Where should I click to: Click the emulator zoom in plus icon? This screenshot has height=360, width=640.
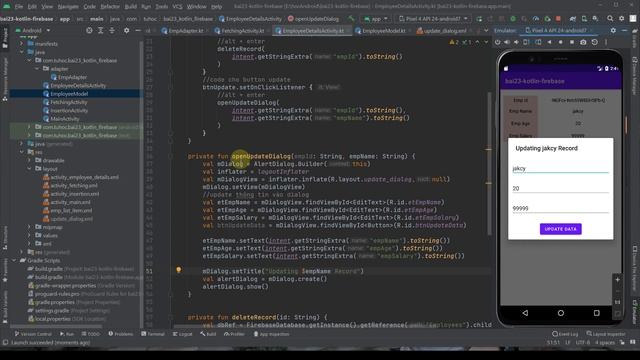click(x=618, y=280)
